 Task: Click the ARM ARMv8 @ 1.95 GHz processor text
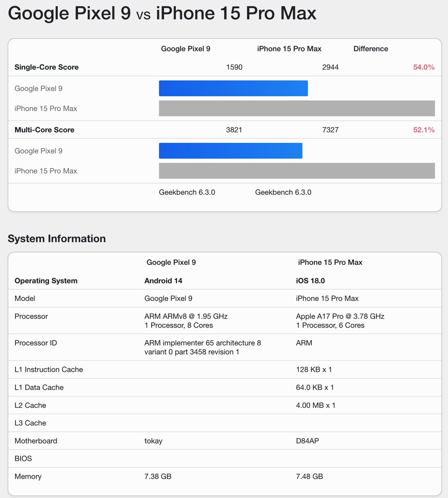(186, 316)
